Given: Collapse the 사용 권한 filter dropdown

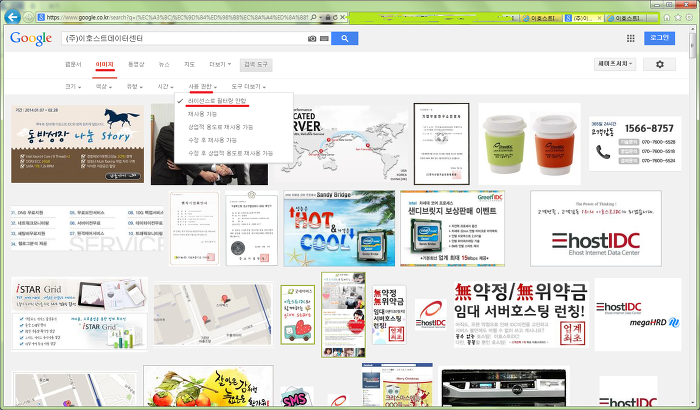Looking at the screenshot, I should coord(202,86).
